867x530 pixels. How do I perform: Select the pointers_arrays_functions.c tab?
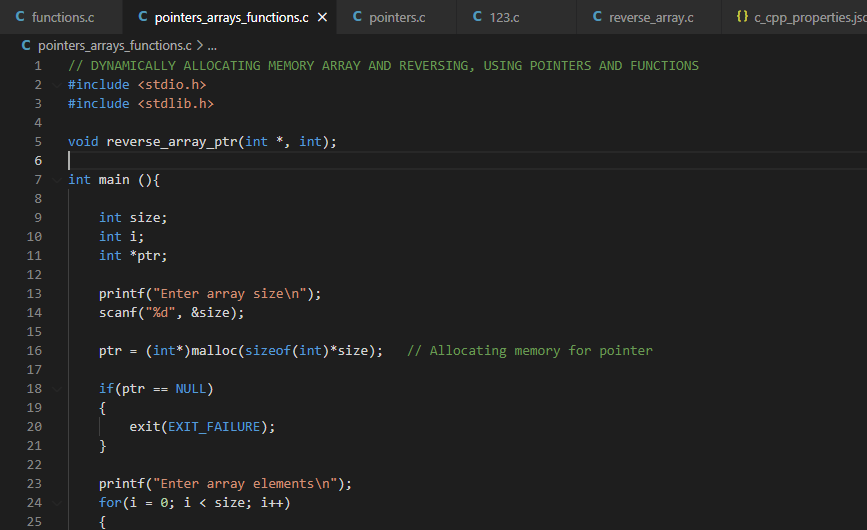(229, 17)
